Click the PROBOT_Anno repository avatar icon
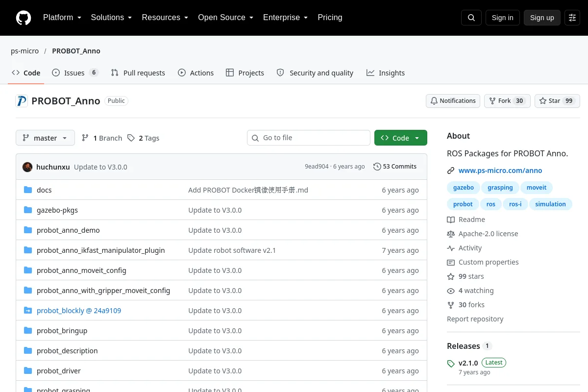588x392 pixels. point(22,101)
